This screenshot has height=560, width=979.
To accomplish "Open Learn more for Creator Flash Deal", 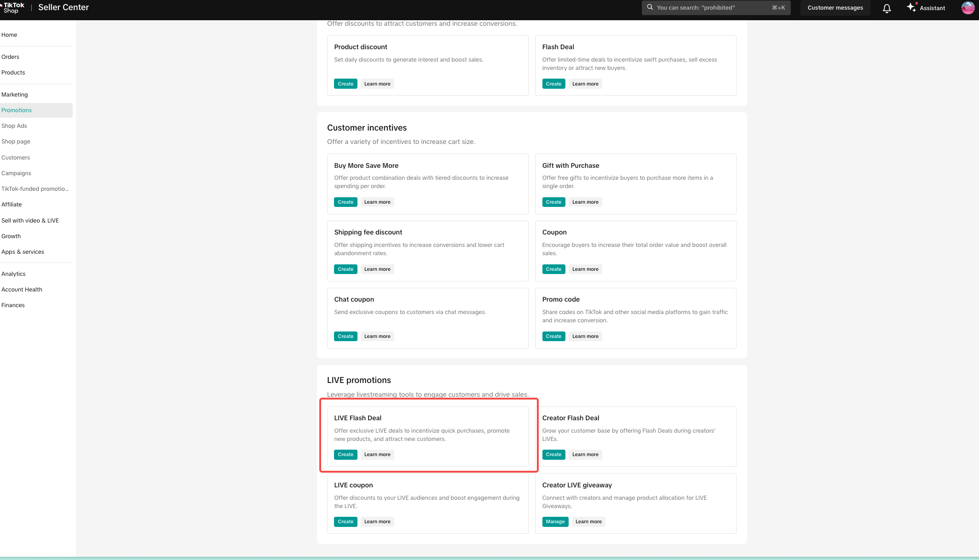I will tap(585, 454).
